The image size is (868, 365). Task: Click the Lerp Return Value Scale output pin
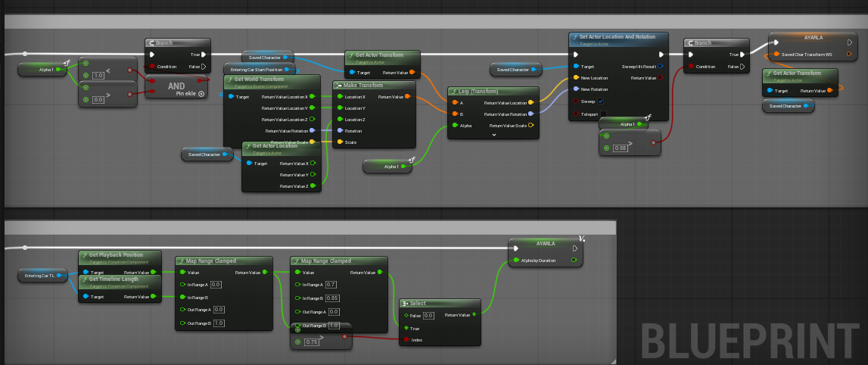[531, 125]
